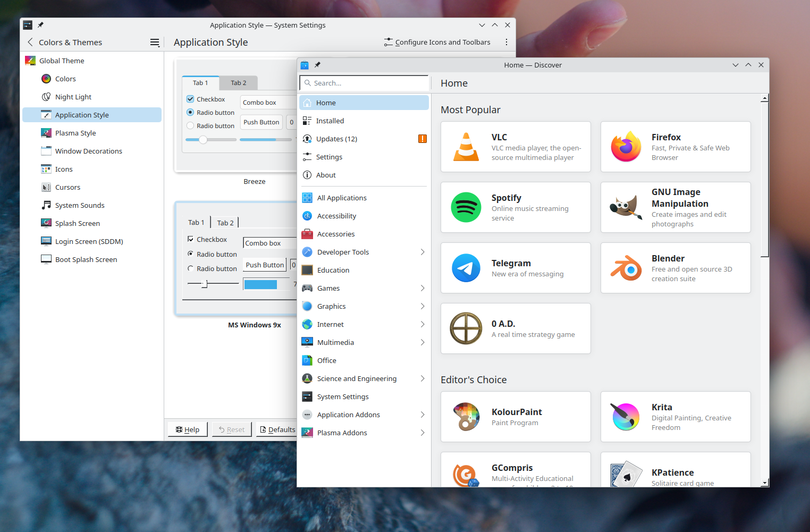810x532 pixels.
Task: Click the KolourPaint palette icon
Action: coord(466,417)
